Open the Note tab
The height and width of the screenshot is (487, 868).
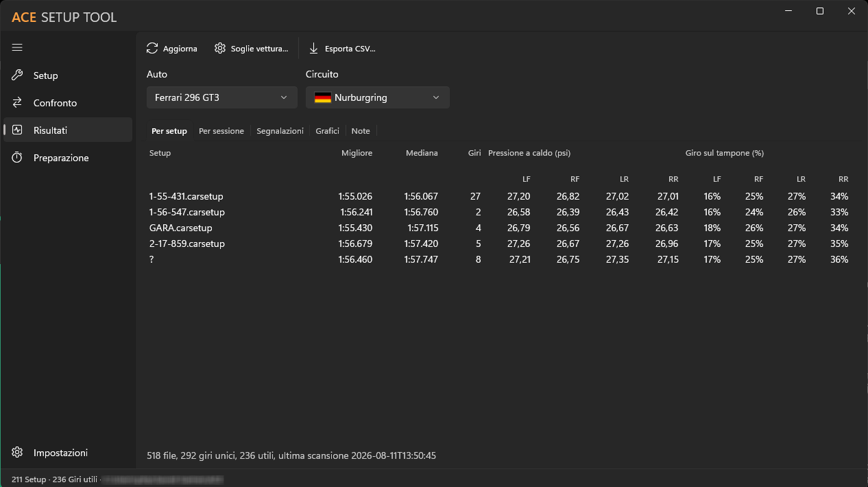pos(361,131)
